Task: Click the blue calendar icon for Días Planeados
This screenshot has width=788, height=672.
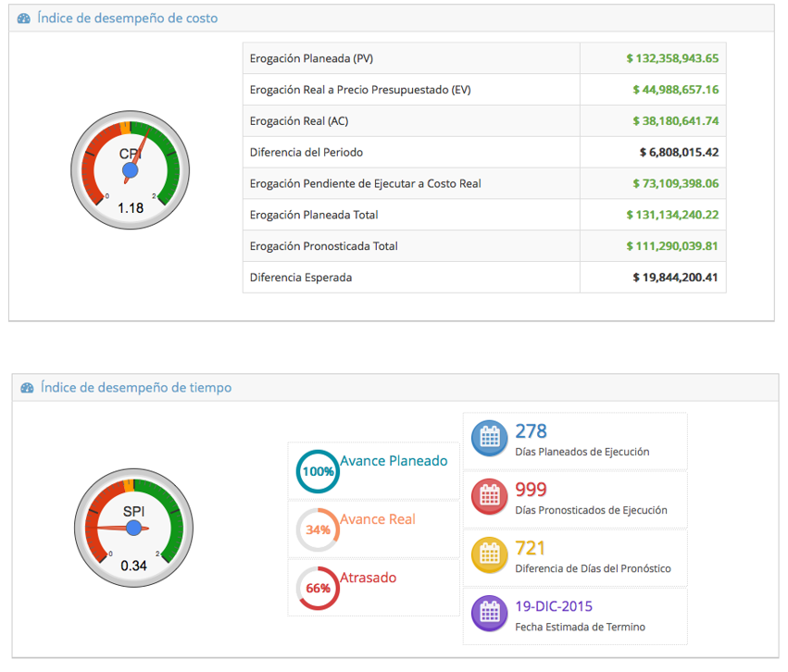Action: tap(488, 439)
